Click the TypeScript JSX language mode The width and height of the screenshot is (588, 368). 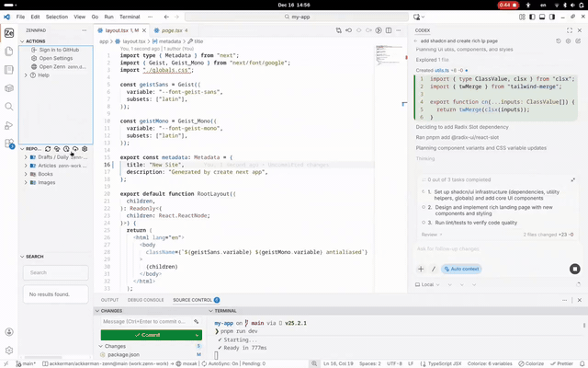coord(445,363)
